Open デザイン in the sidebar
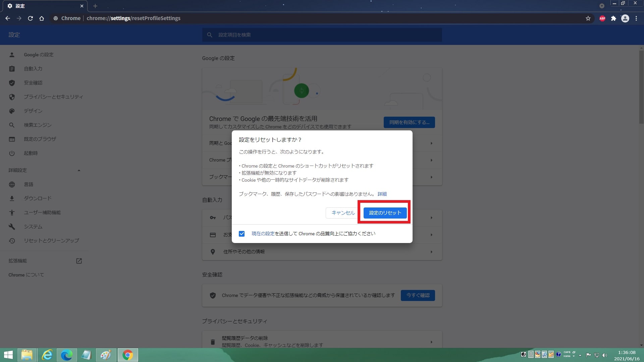 tap(33, 111)
